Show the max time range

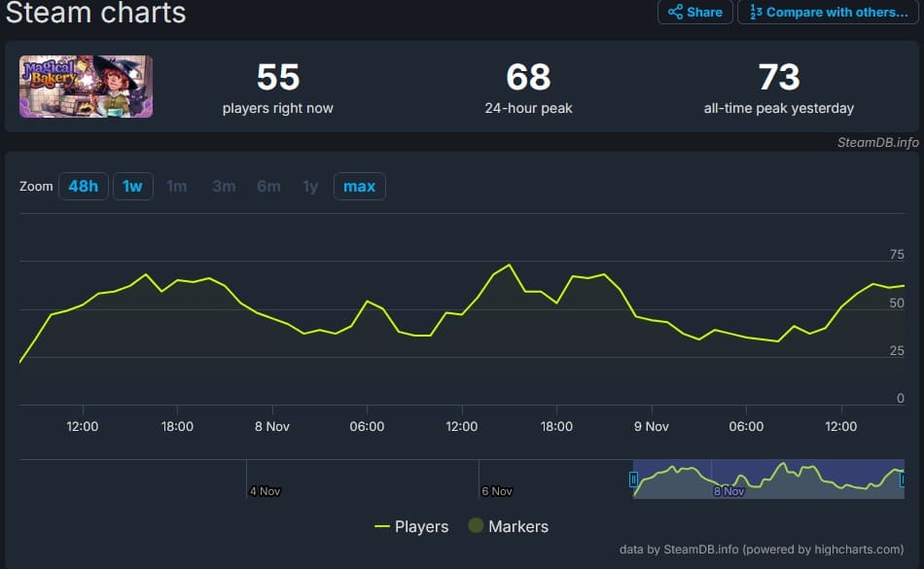[359, 186]
